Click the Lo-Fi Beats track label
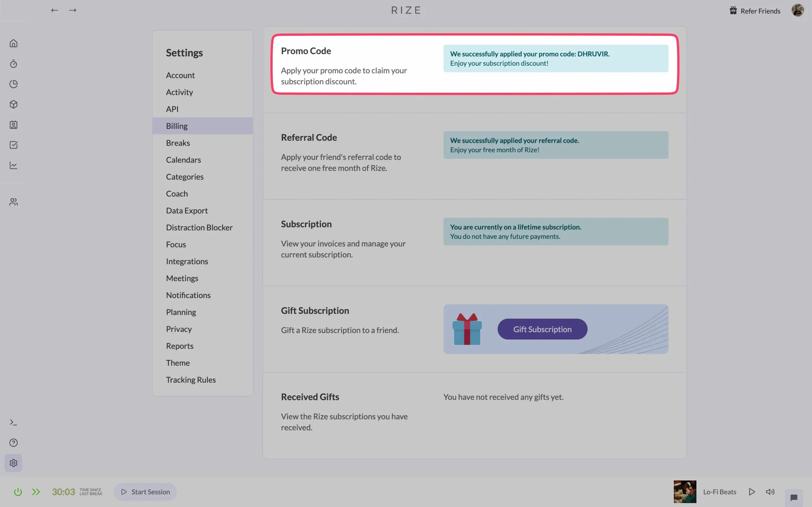This screenshot has height=507, width=812. point(719,492)
